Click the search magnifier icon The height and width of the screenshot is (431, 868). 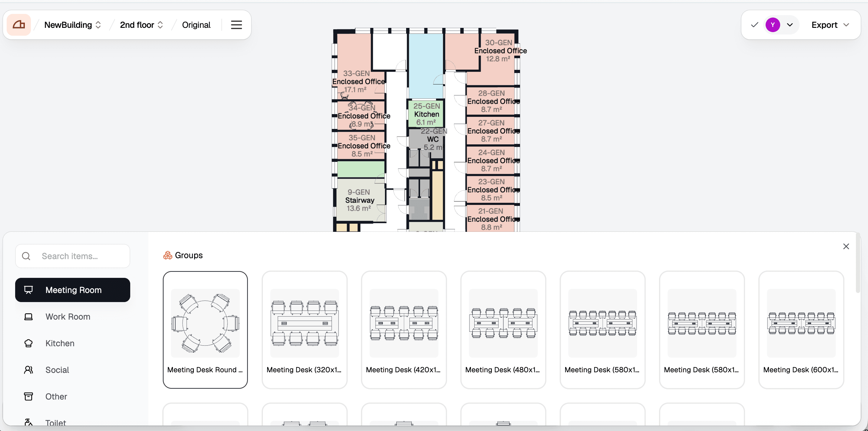click(x=26, y=256)
